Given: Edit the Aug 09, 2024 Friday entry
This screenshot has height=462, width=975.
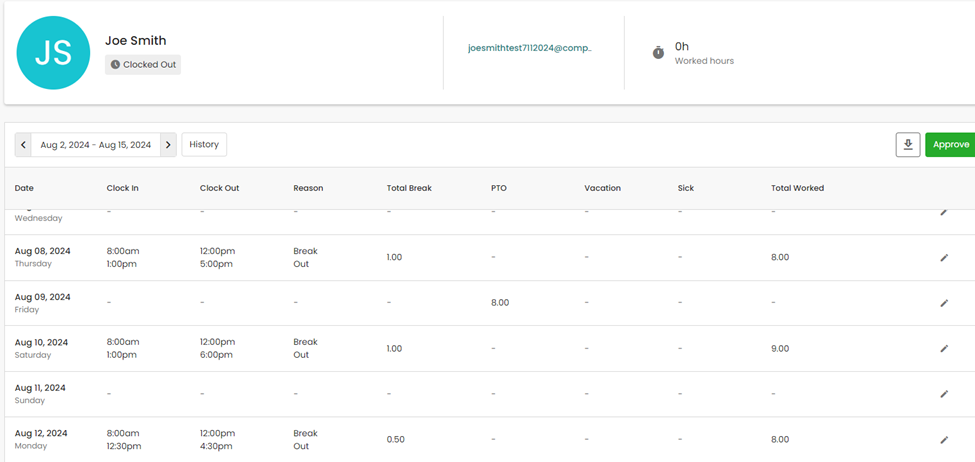Looking at the screenshot, I should (944, 303).
